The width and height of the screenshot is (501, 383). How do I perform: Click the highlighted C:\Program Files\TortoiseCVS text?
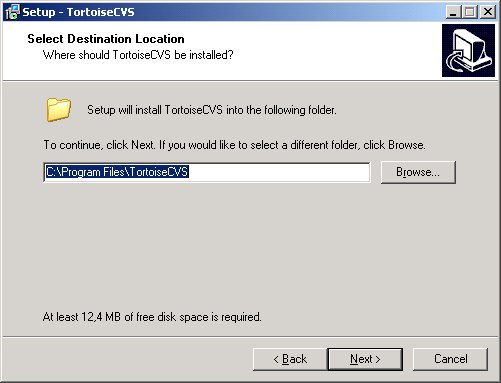tap(117, 172)
